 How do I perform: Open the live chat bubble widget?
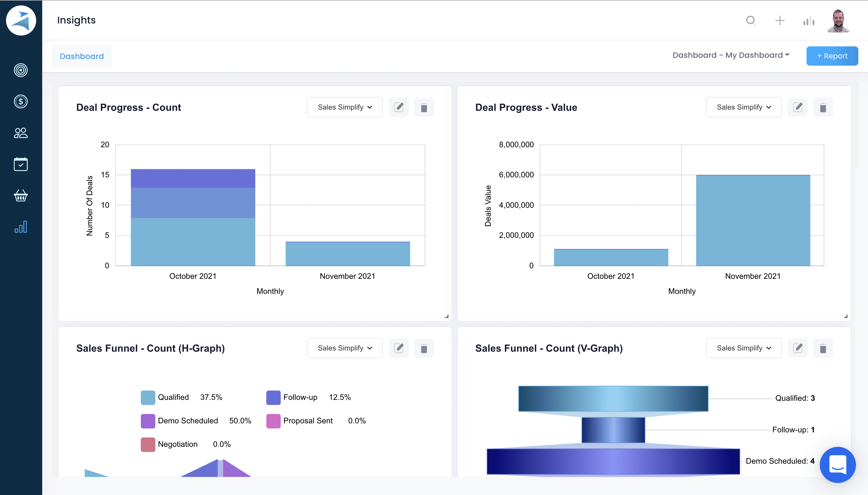click(x=837, y=464)
